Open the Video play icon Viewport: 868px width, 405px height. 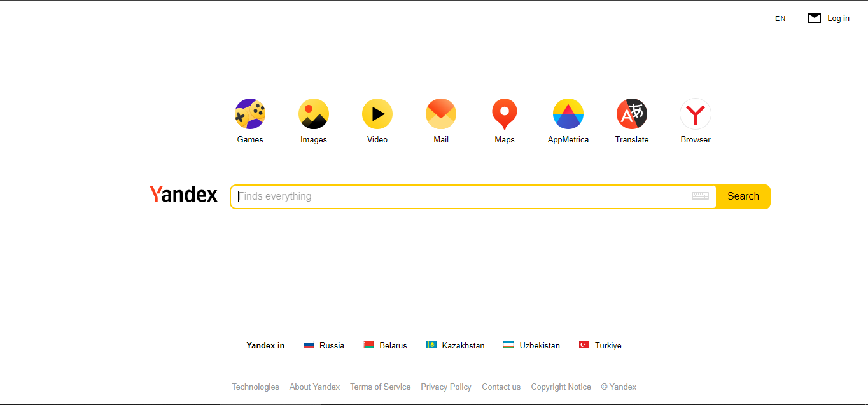click(377, 114)
